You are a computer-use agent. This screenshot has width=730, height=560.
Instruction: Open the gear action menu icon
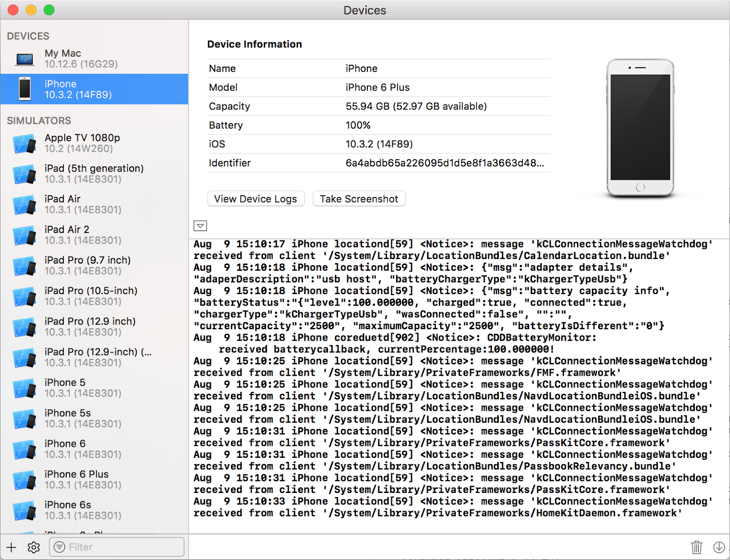pos(33,547)
